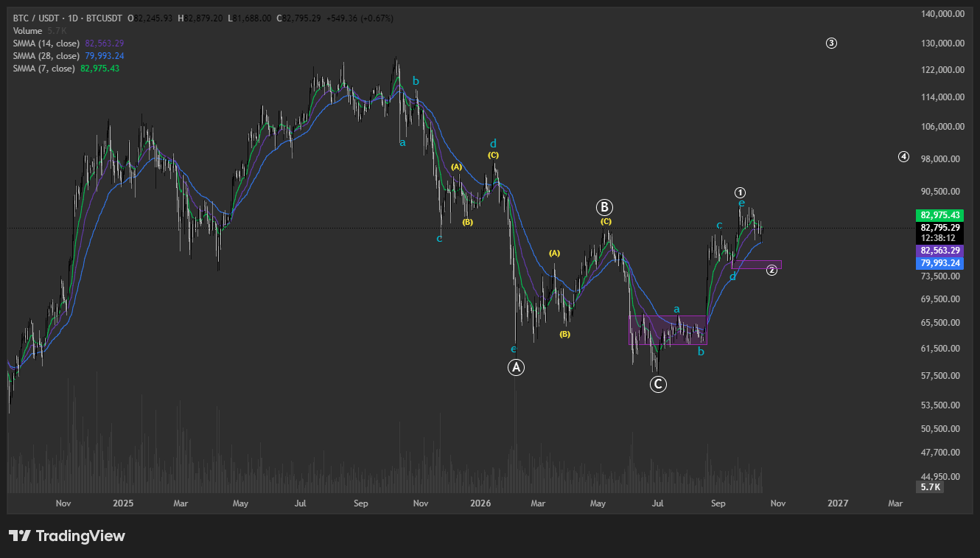Click the green 82,975.43 price tag
Viewport: 980px width, 558px height.
point(939,215)
